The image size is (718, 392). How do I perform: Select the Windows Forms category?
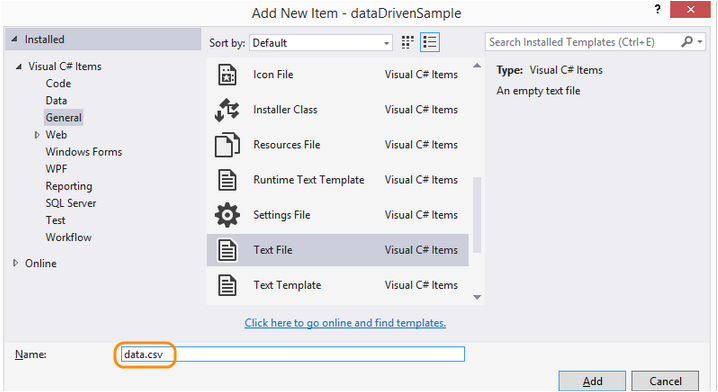click(x=84, y=152)
